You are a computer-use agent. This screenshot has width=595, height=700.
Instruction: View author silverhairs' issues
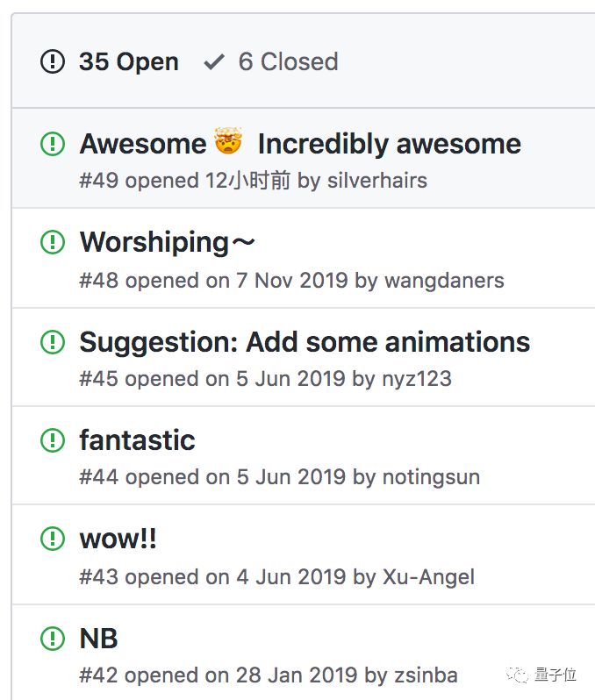376,181
